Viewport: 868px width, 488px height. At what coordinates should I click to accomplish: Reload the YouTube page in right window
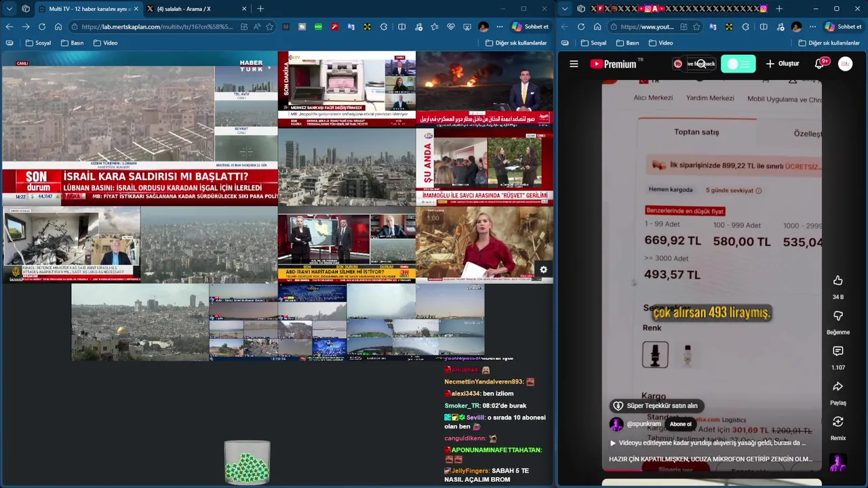tap(580, 26)
